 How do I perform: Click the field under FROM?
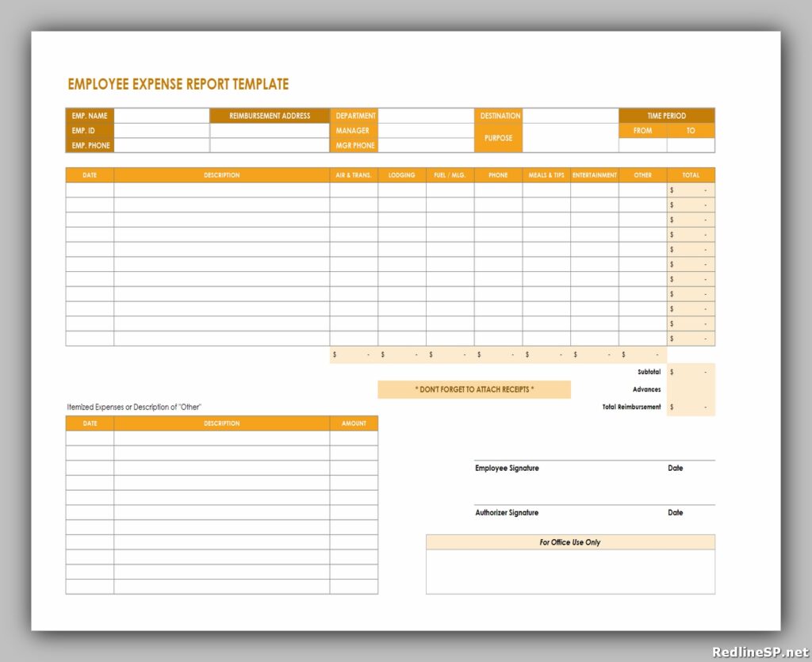click(x=642, y=145)
